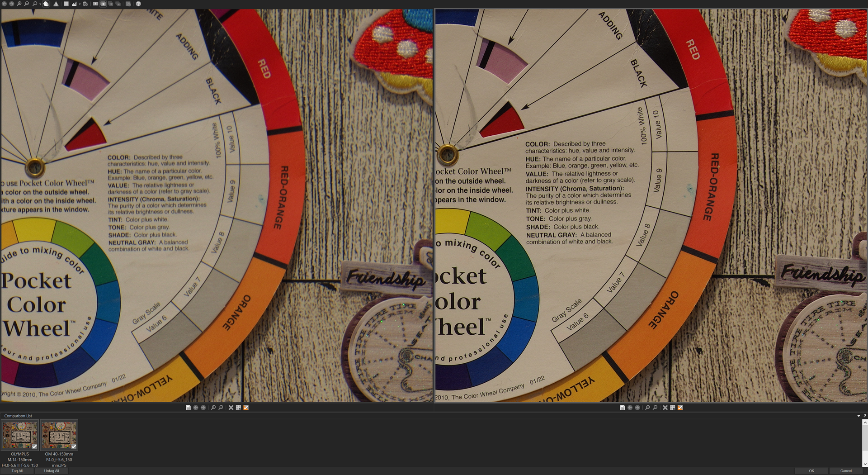The image size is (868, 475).
Task: Toggle the orange tag checkbox under right image
Action: coord(680,408)
